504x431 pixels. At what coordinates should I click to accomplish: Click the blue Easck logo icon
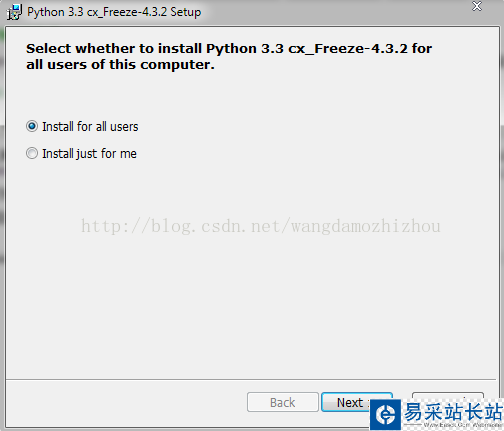click(x=386, y=415)
